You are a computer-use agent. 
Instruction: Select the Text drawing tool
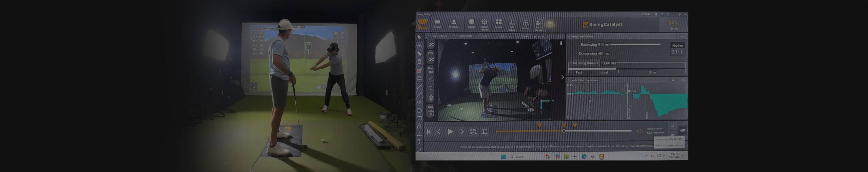click(419, 141)
